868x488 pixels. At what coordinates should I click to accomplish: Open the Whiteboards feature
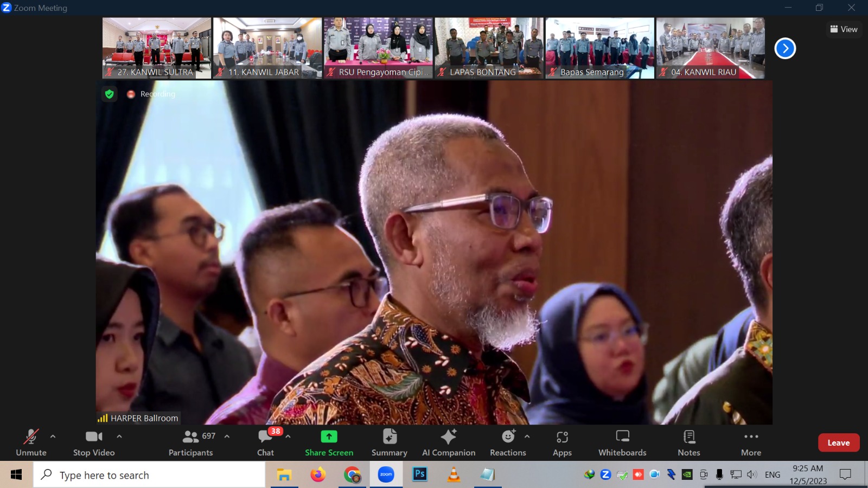pyautogui.click(x=622, y=442)
